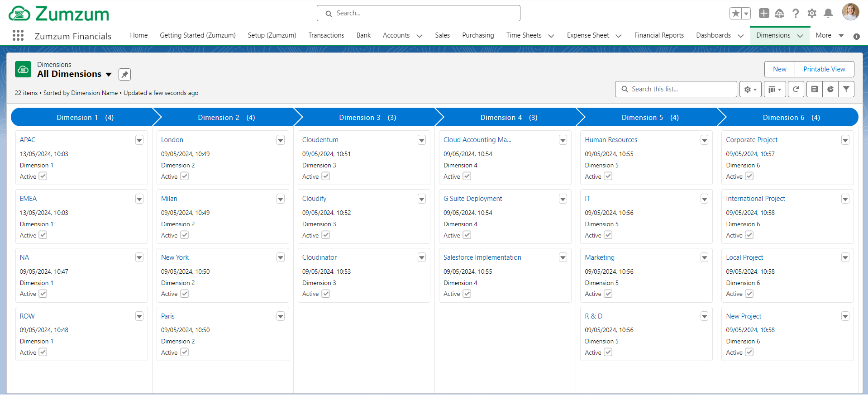Image resolution: width=868 pixels, height=395 pixels.
Task: Open the Salesforce Help question mark icon
Action: point(796,13)
